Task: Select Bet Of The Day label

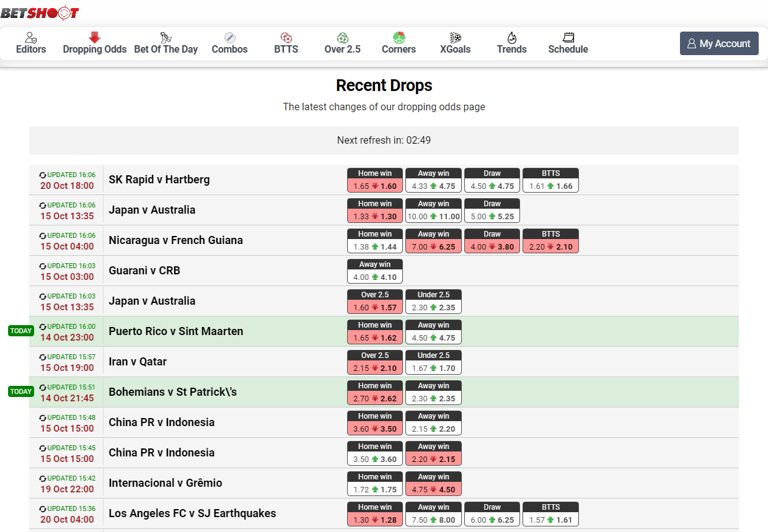Action: [166, 50]
